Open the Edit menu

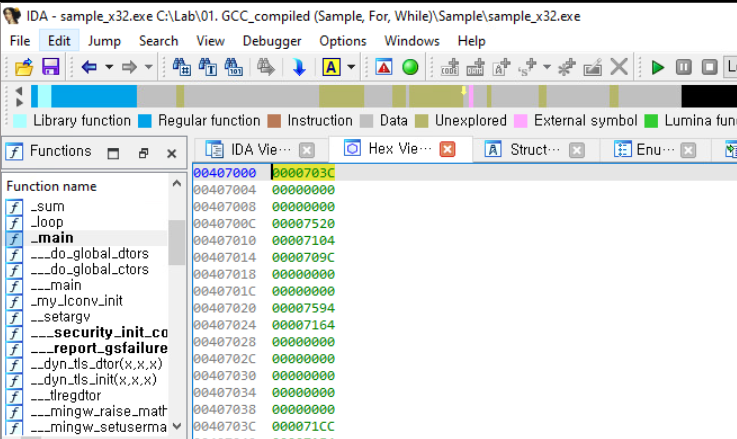click(59, 41)
